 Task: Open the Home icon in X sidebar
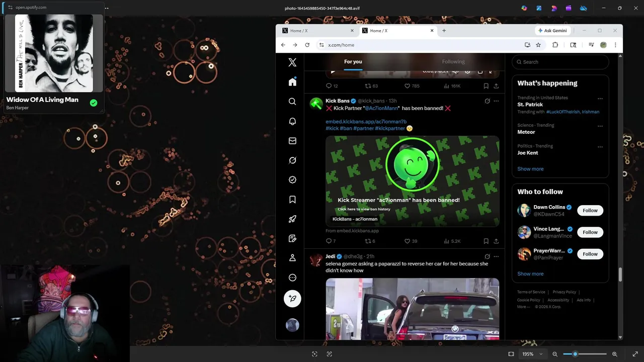(292, 82)
